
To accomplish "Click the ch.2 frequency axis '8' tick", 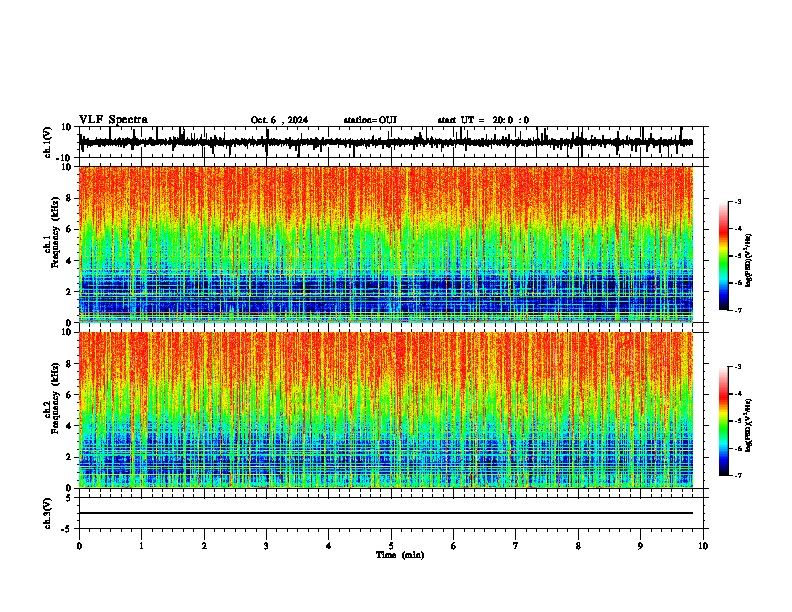I will (70, 364).
